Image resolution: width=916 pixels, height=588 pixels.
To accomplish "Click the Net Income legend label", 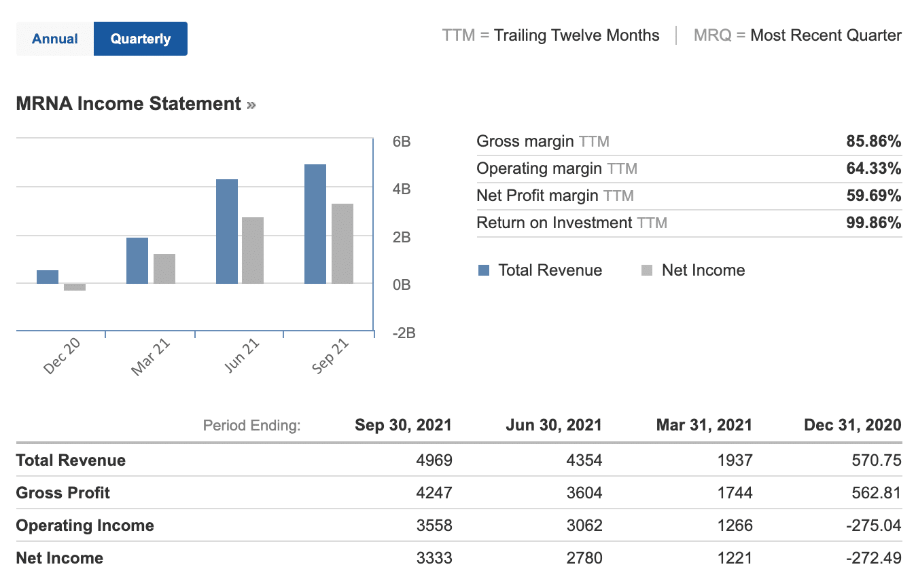I will coord(703,270).
